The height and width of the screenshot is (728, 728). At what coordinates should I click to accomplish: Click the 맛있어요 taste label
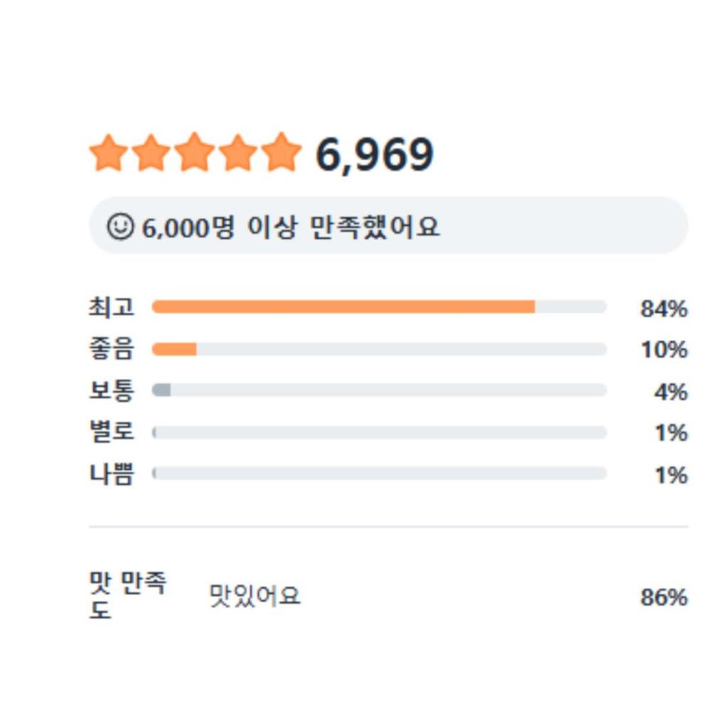[x=255, y=596]
